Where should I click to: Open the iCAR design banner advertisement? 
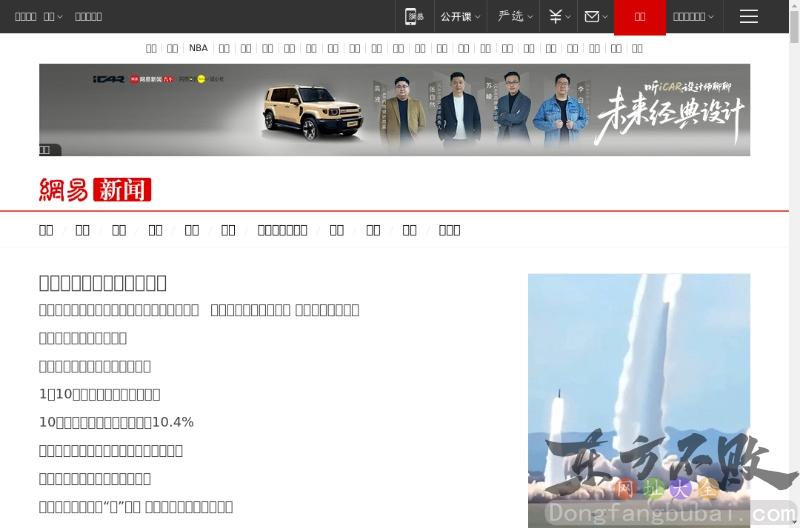pyautogui.click(x=394, y=110)
